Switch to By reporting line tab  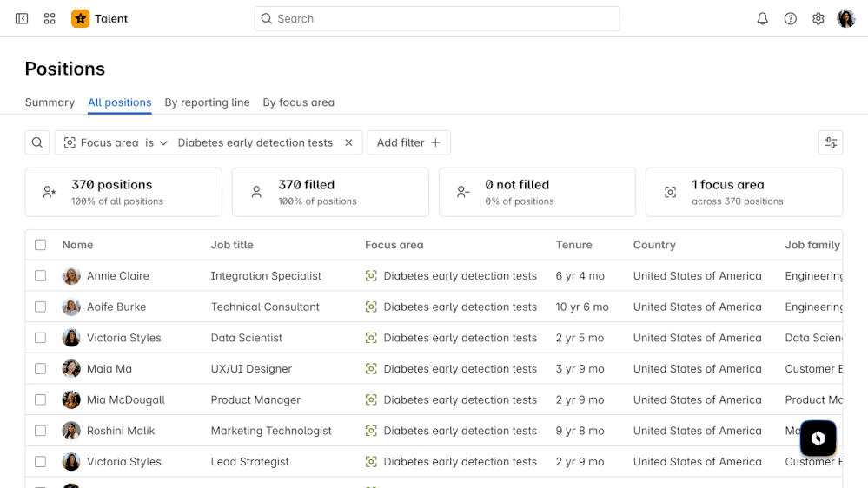click(x=207, y=102)
